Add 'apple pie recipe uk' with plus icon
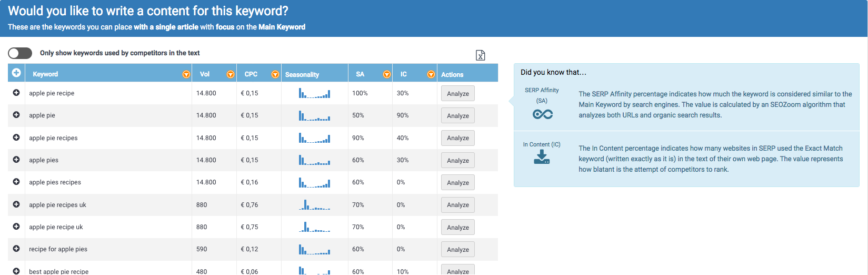The image size is (868, 275). click(16, 227)
